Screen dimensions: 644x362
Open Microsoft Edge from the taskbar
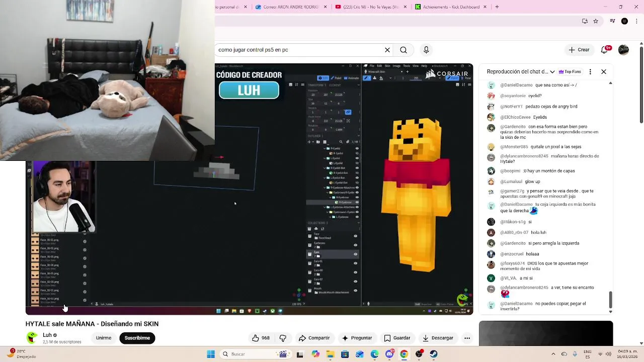pyautogui.click(x=375, y=354)
